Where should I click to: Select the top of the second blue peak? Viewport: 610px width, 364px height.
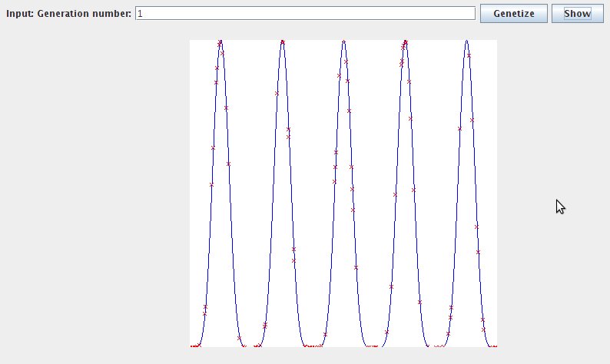point(282,41)
